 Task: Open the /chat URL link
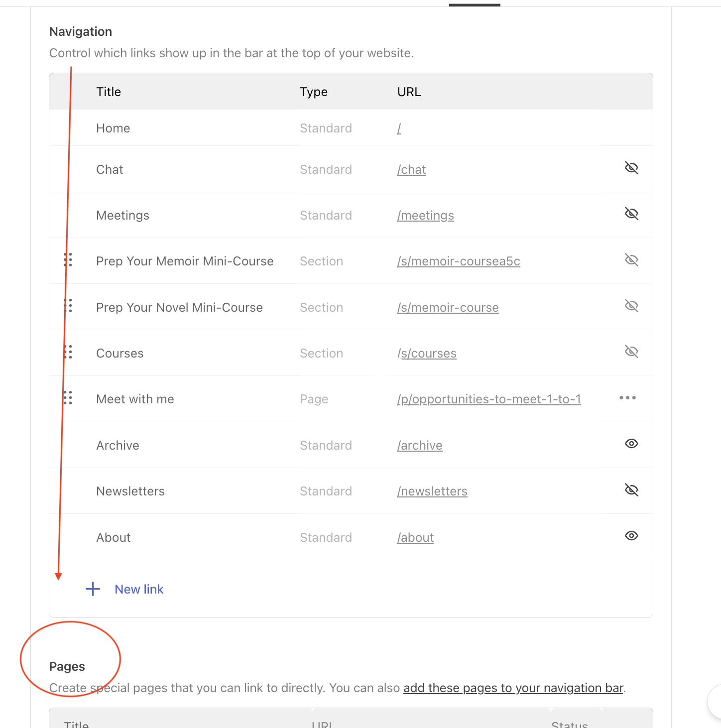[x=412, y=170]
